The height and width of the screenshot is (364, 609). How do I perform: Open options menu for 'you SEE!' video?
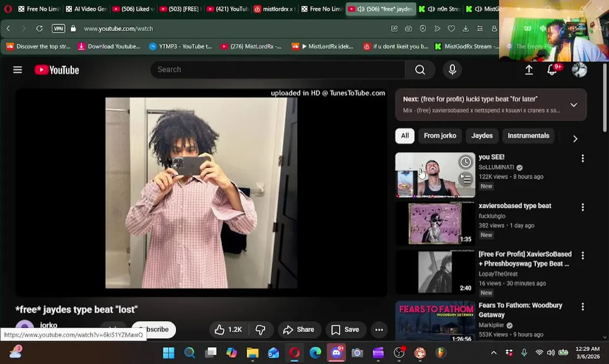tap(583, 158)
